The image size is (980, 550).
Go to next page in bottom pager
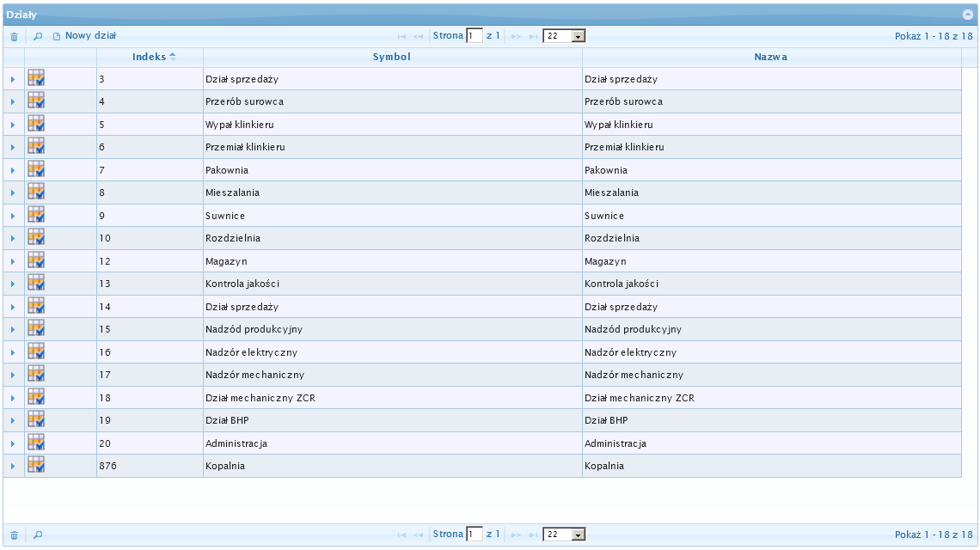click(516, 535)
